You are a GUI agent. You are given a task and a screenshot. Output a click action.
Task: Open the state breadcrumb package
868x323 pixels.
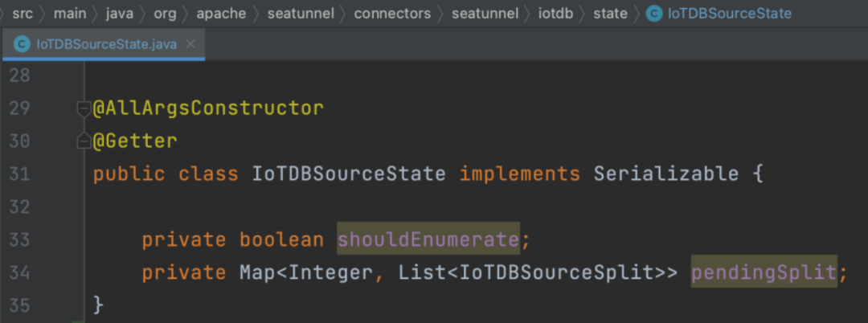point(609,14)
